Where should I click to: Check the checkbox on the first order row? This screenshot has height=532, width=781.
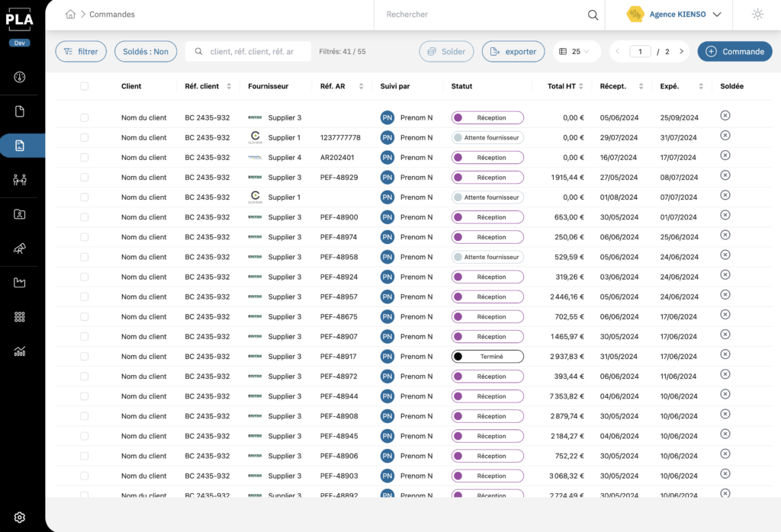[x=86, y=117]
